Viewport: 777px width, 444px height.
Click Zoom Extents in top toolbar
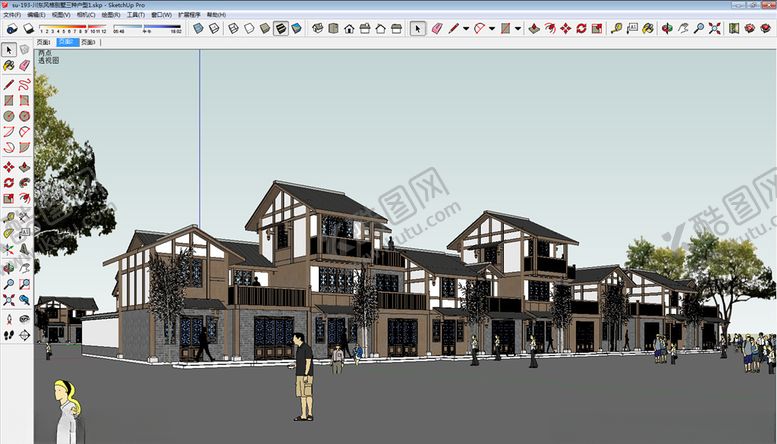coord(714,28)
